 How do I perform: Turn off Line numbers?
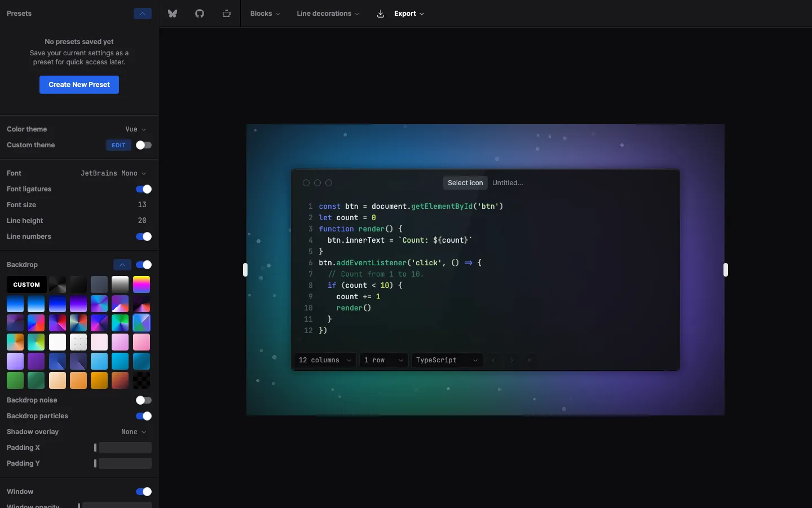(144, 237)
